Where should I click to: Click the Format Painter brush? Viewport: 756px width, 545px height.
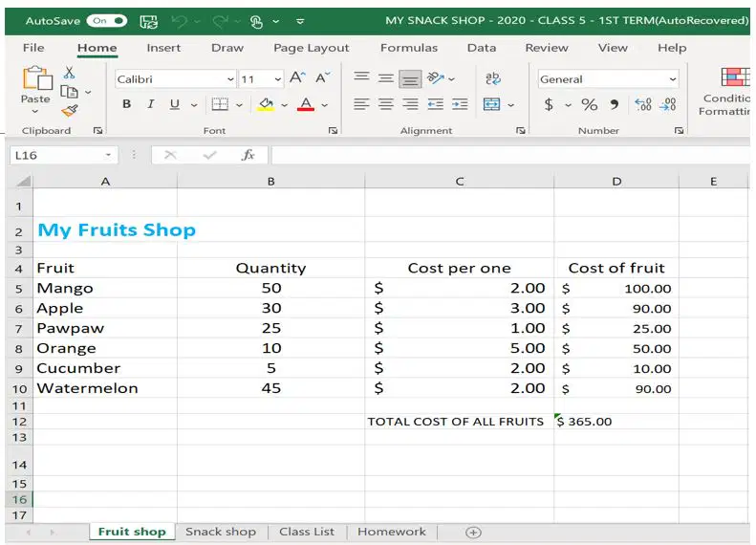[x=70, y=111]
